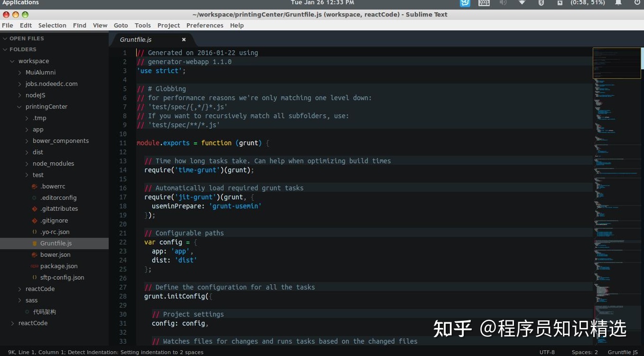Click the minimap viewport on the right
Screen dimensions: 644x356
(x=616, y=62)
